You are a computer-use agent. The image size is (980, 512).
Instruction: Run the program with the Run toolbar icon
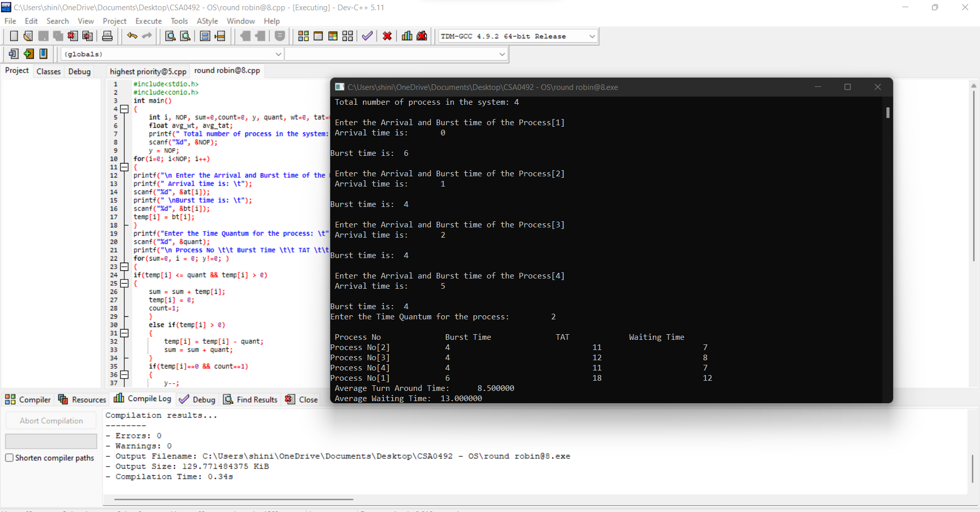pos(318,36)
